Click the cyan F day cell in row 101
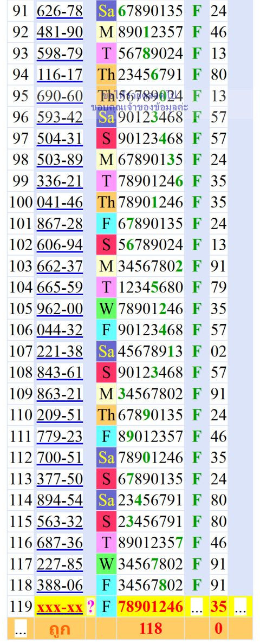Screen dimensions: 260x644 (x=106, y=224)
